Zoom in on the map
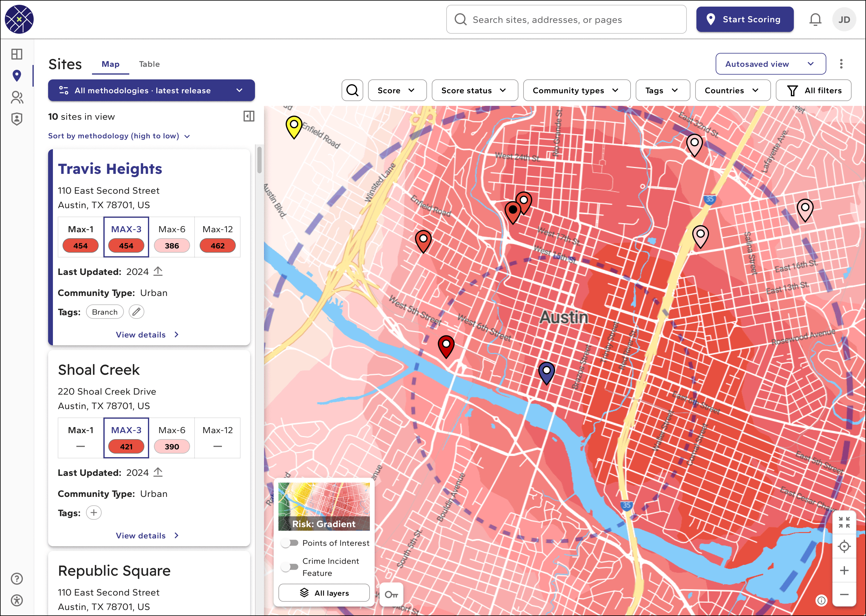866x616 pixels. (x=844, y=571)
